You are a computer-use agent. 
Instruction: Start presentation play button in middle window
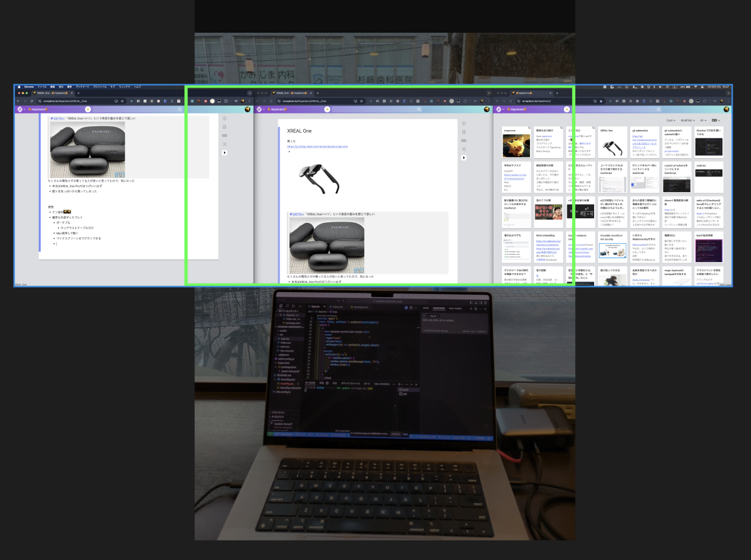[463, 157]
